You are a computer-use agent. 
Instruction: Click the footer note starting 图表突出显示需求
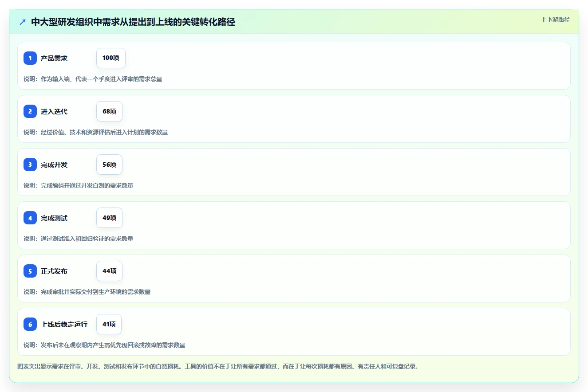[x=218, y=366]
